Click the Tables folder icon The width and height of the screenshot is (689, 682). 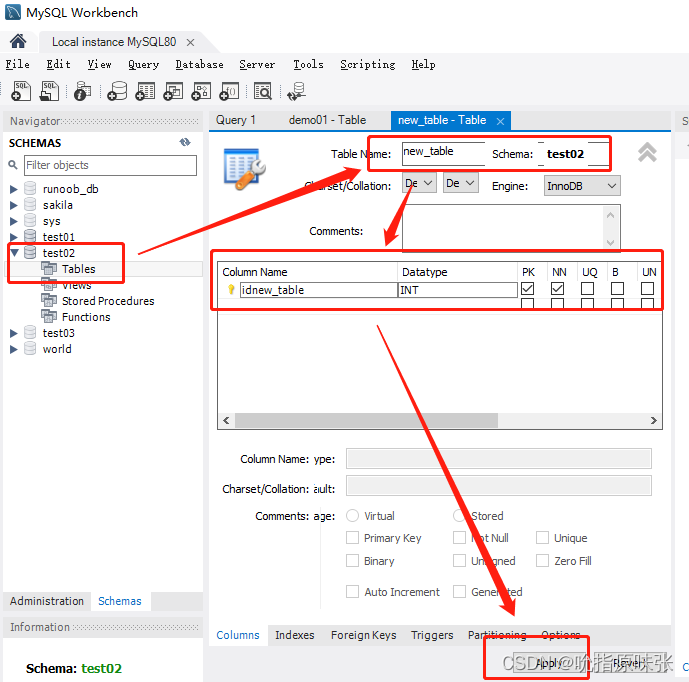pyautogui.click(x=49, y=268)
